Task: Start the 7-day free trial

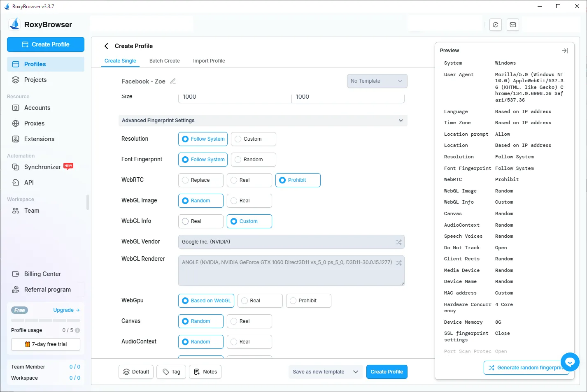Action: 46,344
